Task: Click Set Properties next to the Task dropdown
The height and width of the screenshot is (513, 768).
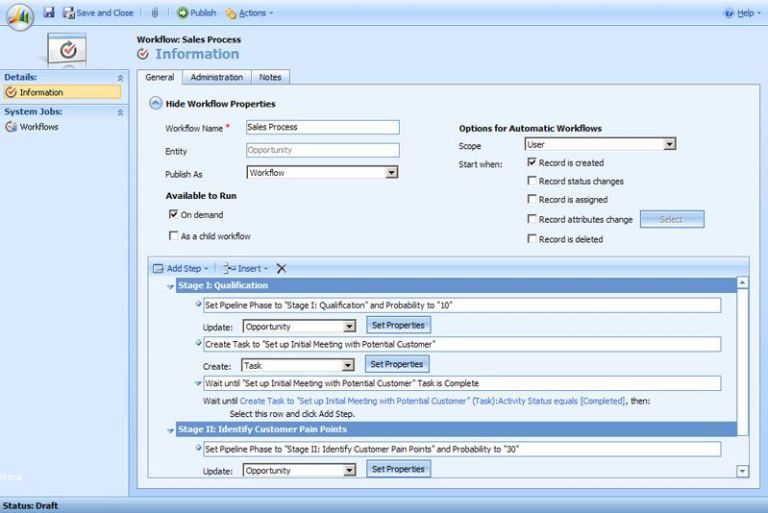Action: (x=397, y=364)
